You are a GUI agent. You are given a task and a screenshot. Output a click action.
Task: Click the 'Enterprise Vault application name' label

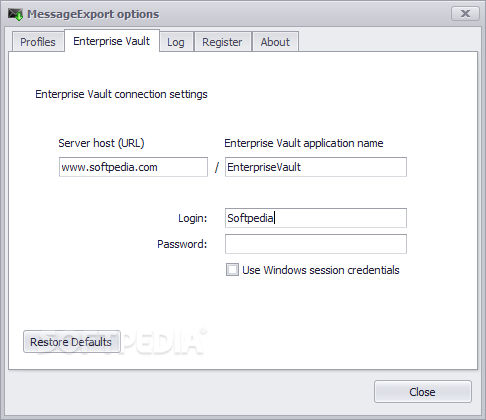click(x=304, y=143)
